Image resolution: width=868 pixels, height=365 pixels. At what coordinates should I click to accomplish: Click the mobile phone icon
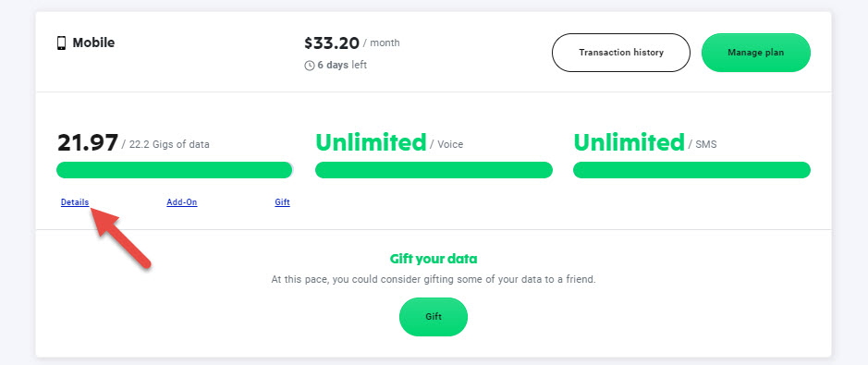[61, 43]
